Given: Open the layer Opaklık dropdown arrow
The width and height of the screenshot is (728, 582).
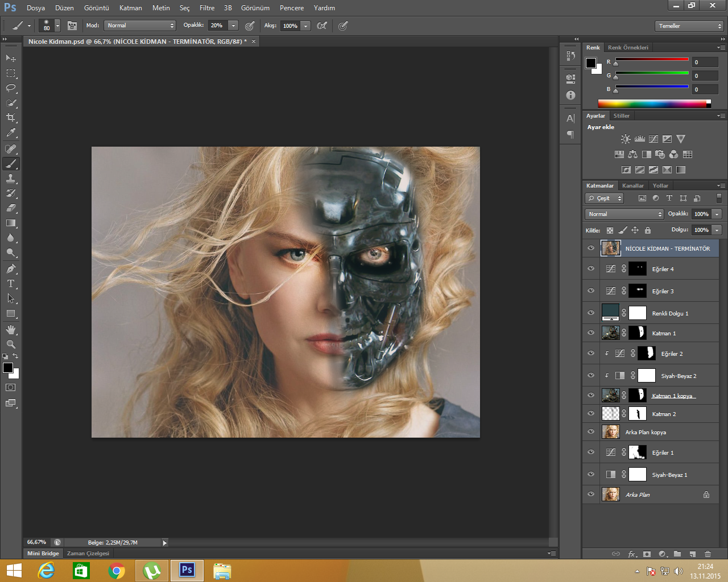Looking at the screenshot, I should [717, 214].
